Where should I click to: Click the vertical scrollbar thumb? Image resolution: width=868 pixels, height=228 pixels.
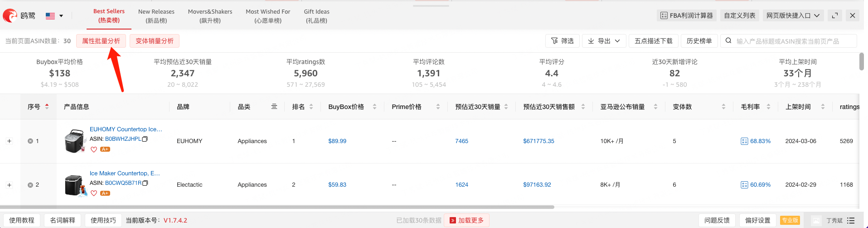(x=862, y=62)
